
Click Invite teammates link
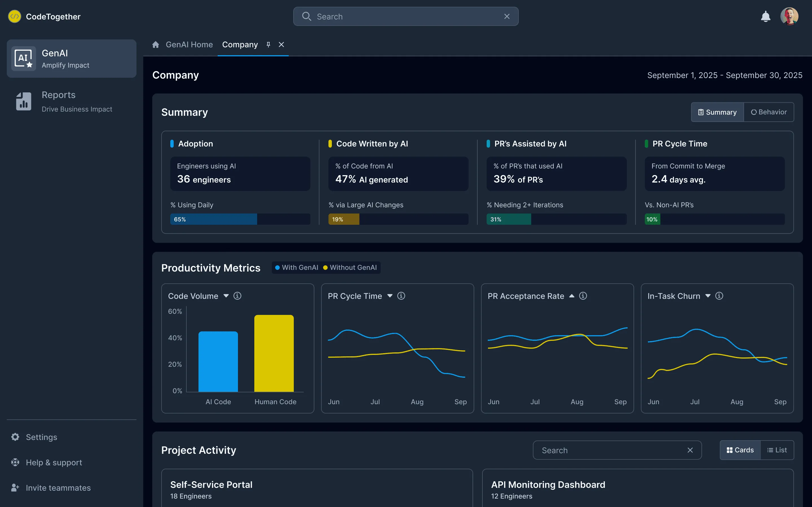[58, 488]
